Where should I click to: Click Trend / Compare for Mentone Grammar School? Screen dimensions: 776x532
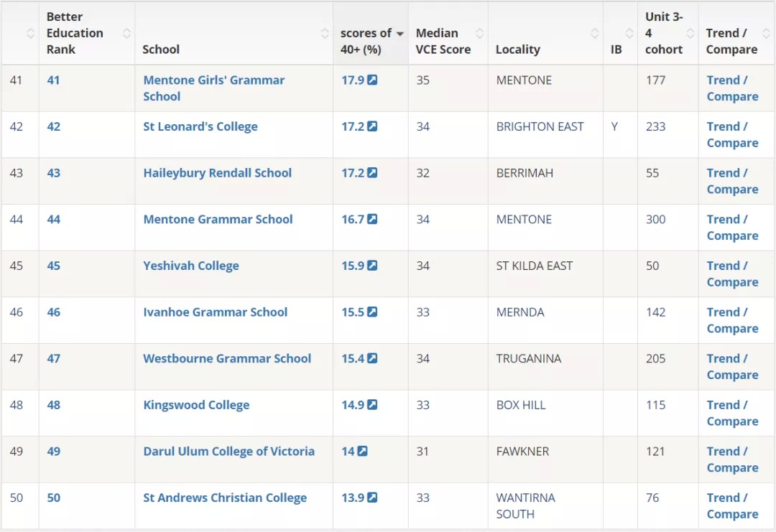point(732,228)
